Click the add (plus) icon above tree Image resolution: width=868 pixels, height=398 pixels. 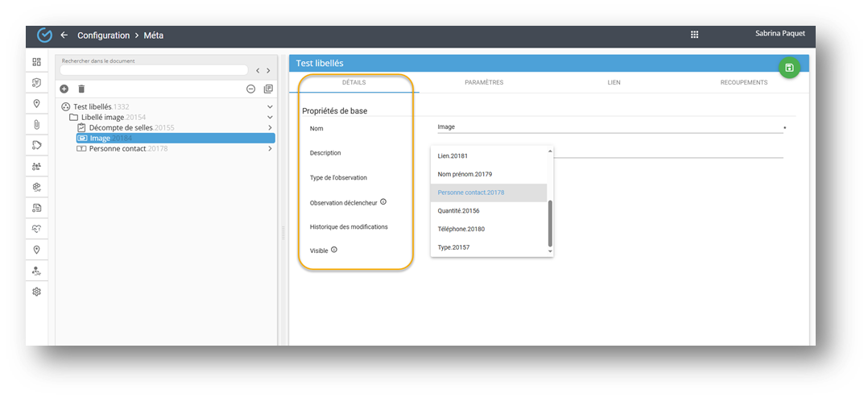coord(64,89)
